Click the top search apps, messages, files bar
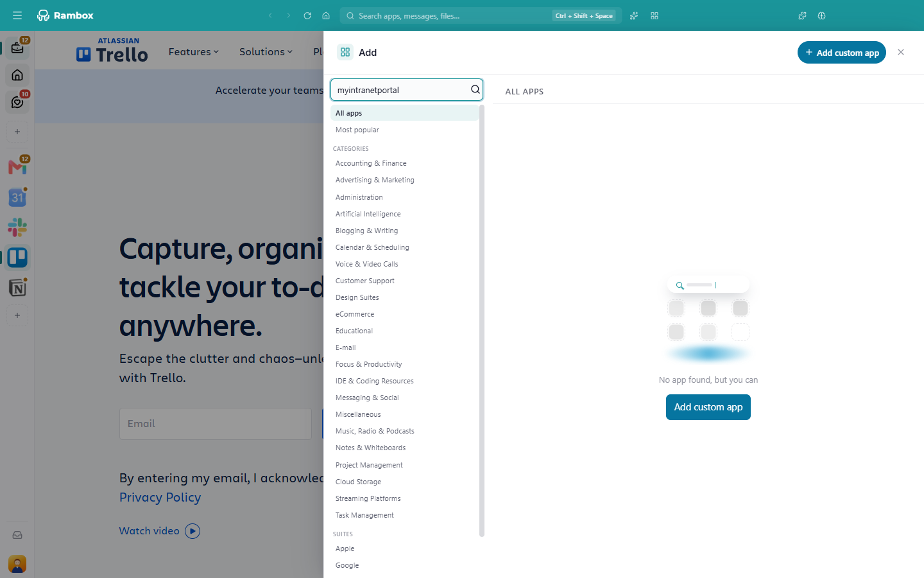 point(481,15)
